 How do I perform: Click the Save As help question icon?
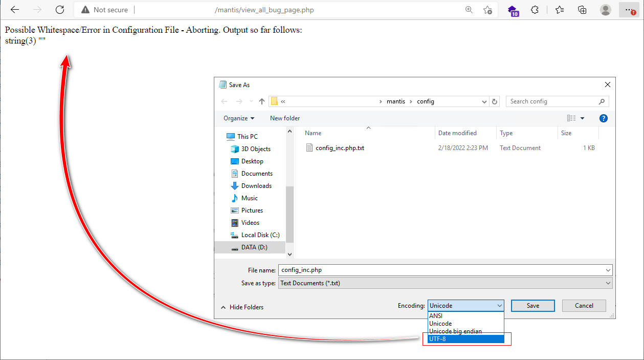point(603,118)
